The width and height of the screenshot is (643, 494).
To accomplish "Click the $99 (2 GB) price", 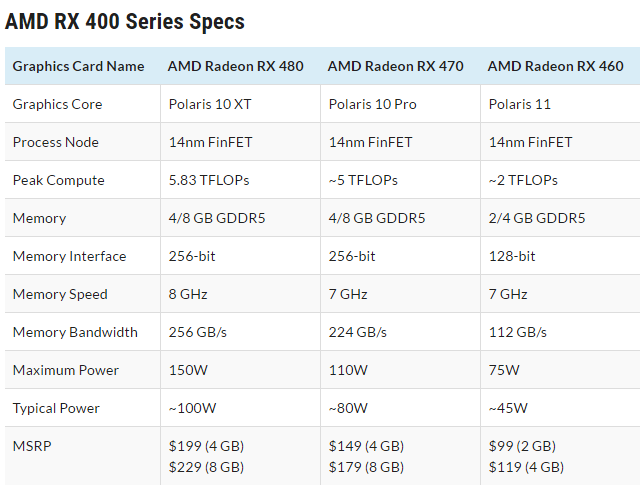I will [522, 446].
